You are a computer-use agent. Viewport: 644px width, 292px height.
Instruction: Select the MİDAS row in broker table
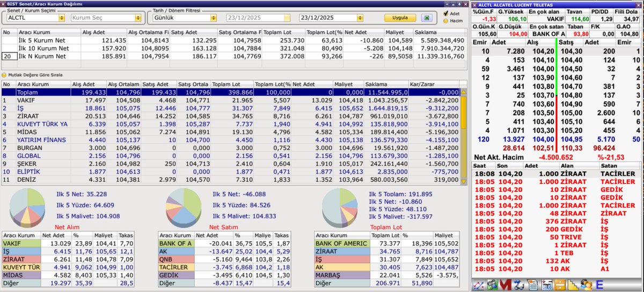231,132
